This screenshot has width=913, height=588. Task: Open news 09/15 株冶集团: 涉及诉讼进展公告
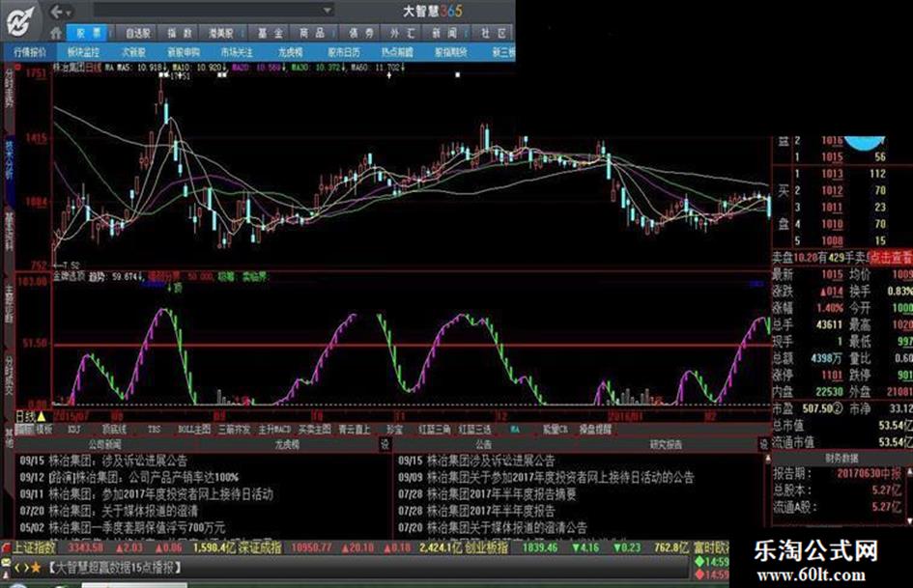[x=103, y=462]
